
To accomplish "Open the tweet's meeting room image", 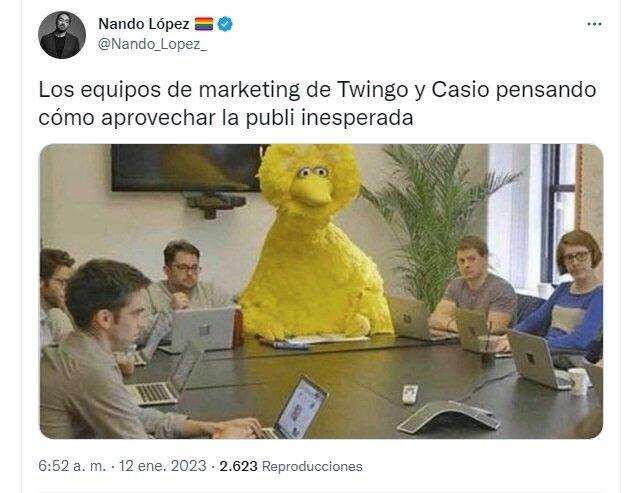I will (321, 291).
